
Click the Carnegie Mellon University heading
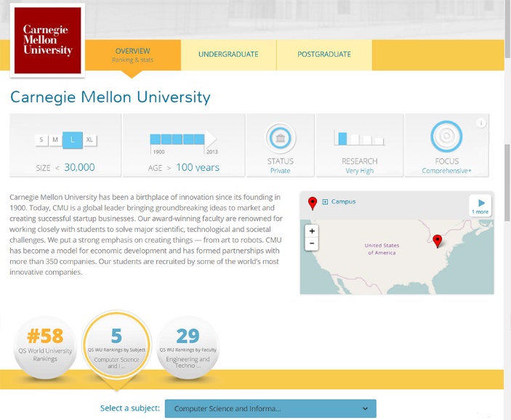pos(110,97)
